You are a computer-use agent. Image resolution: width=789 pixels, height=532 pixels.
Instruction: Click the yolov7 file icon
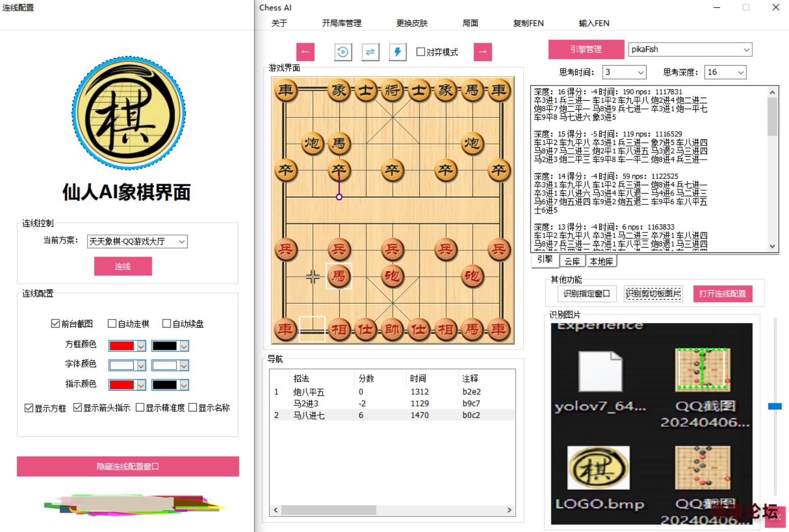coord(600,371)
